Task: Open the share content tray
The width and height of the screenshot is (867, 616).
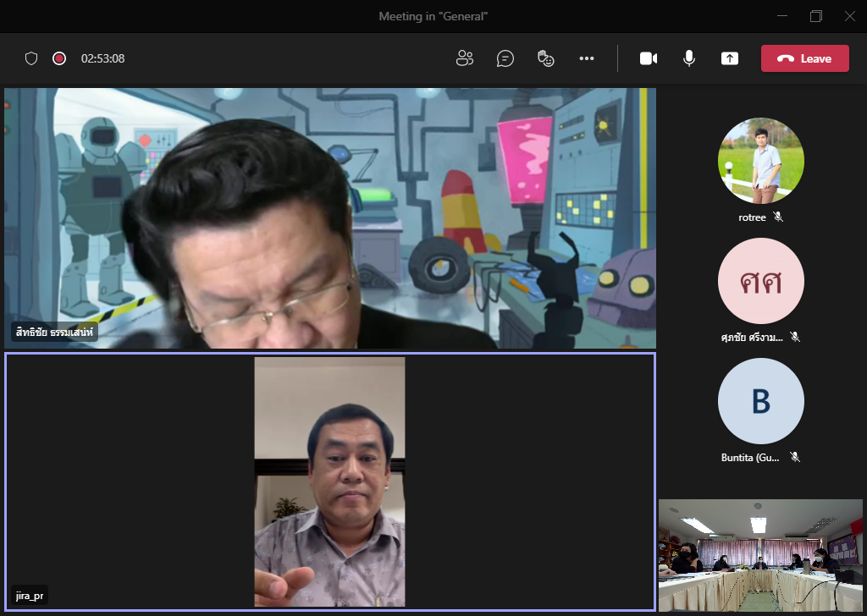Action: pos(730,58)
